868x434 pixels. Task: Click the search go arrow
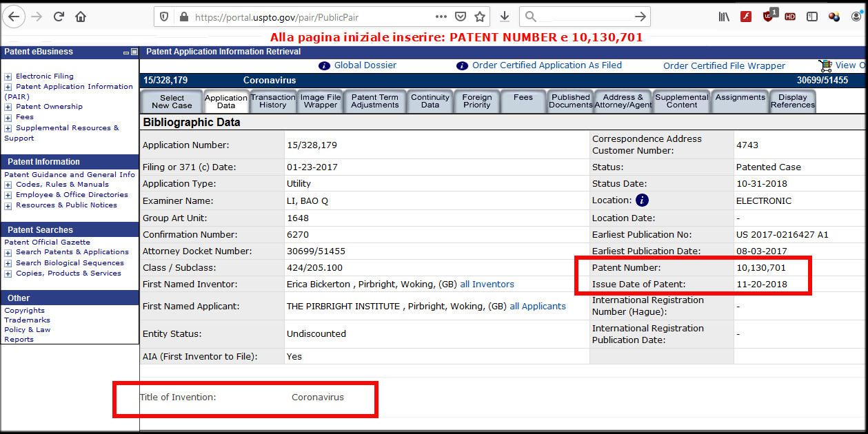(640, 17)
